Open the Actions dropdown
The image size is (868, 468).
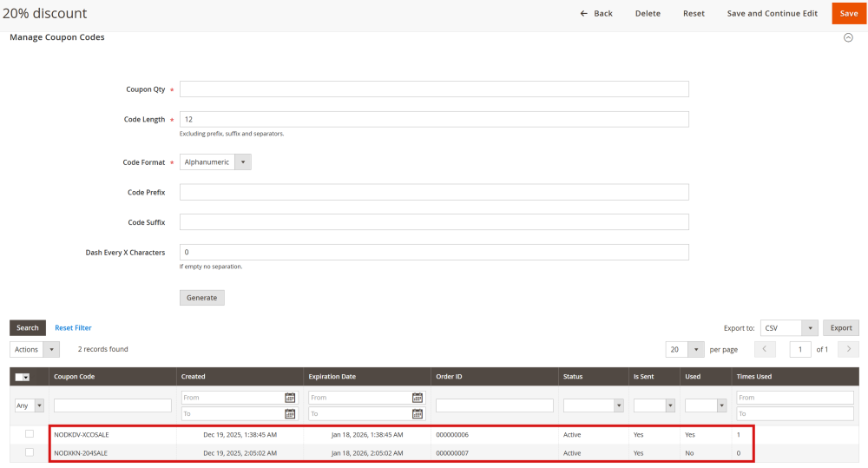[x=35, y=349]
